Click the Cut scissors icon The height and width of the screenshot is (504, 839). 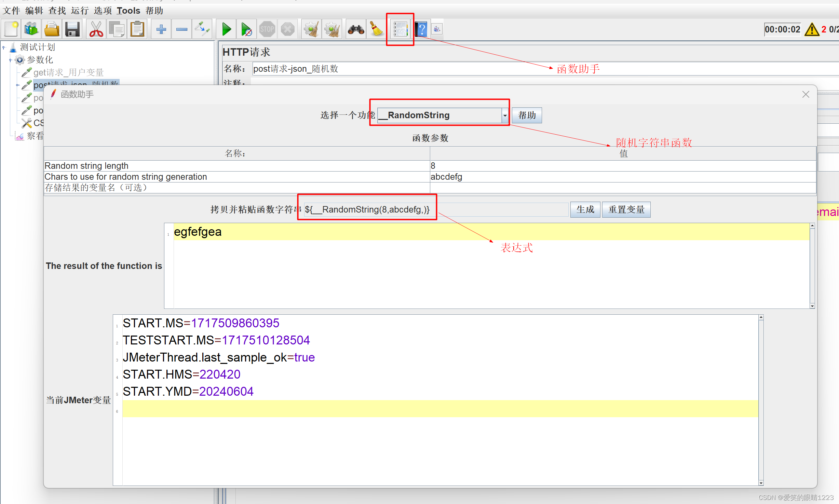[96, 29]
